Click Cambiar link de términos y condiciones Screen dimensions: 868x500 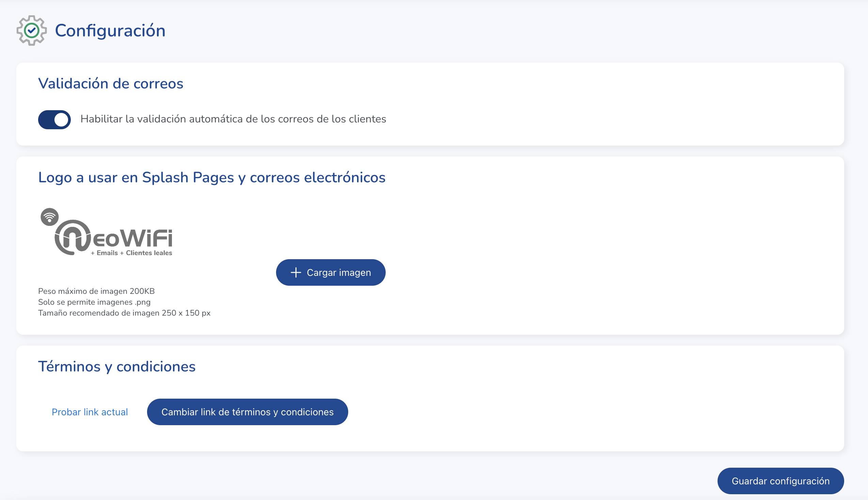click(247, 412)
